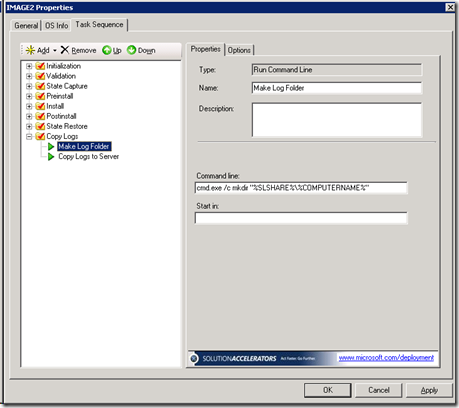Expand the State Capture group
The image size is (459, 408).
pyautogui.click(x=29, y=86)
